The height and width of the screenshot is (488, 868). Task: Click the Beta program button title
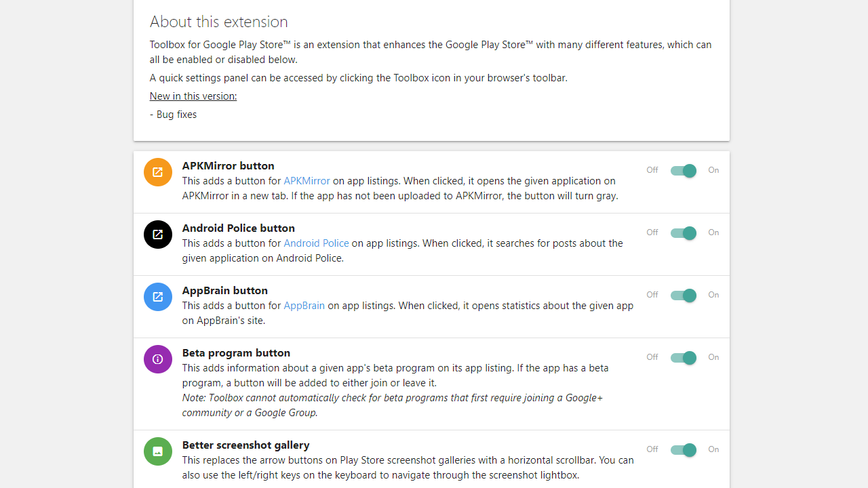[x=236, y=352]
